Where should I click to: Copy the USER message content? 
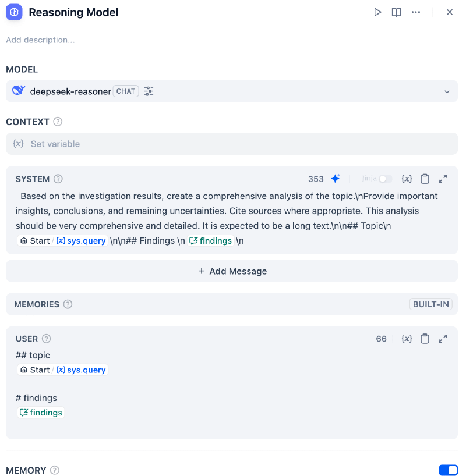(x=425, y=339)
